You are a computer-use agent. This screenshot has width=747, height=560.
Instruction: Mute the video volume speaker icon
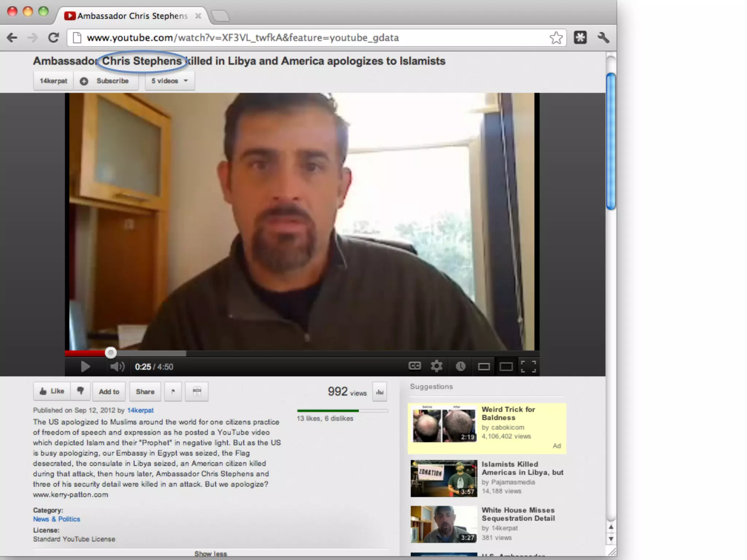[117, 366]
